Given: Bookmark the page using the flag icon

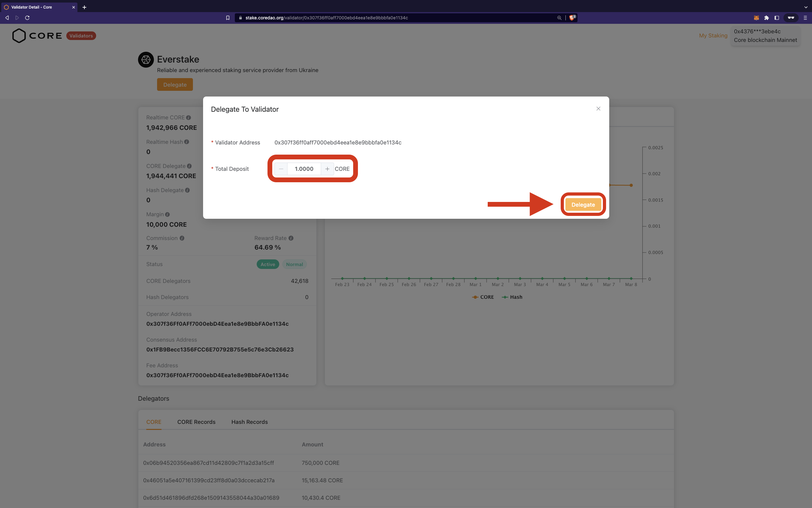Looking at the screenshot, I should click(x=228, y=18).
